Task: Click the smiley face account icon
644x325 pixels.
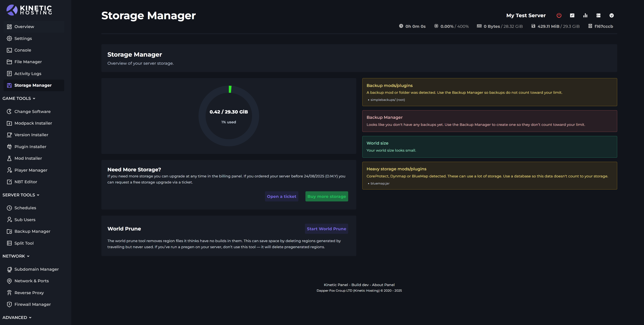Action: click(x=611, y=15)
